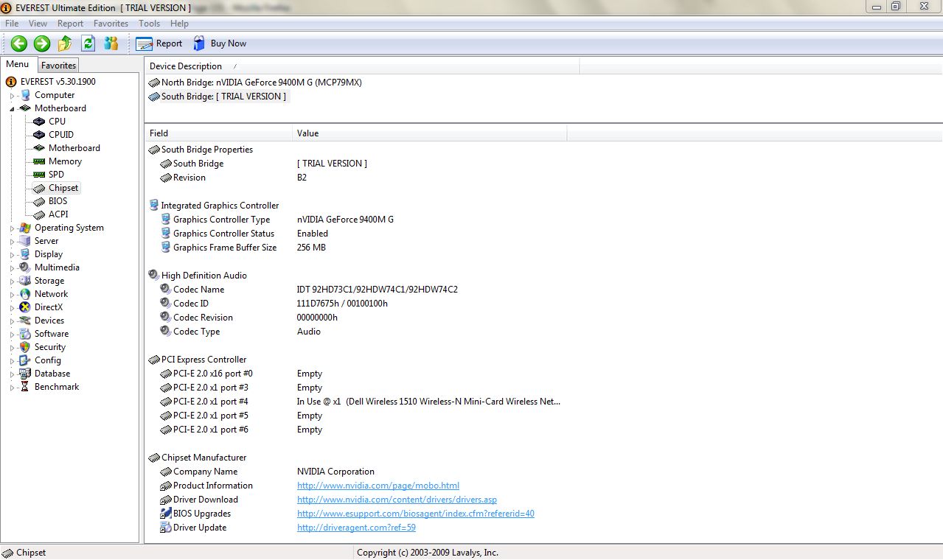
Task: Expand the Operating System tree node
Action: tap(13, 228)
